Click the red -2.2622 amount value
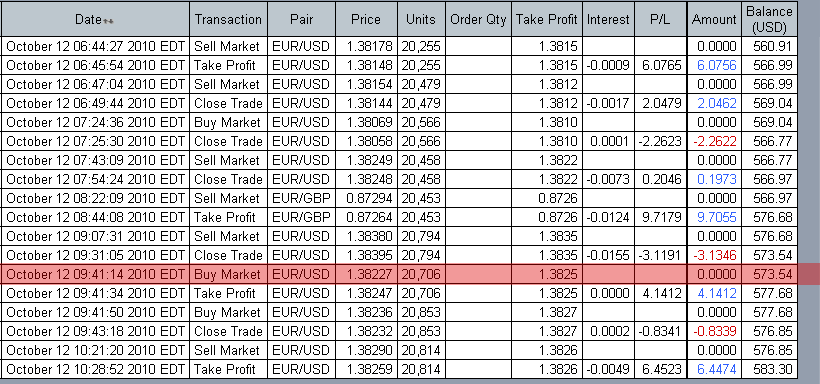Image resolution: width=820 pixels, height=384 pixels. tap(714, 141)
